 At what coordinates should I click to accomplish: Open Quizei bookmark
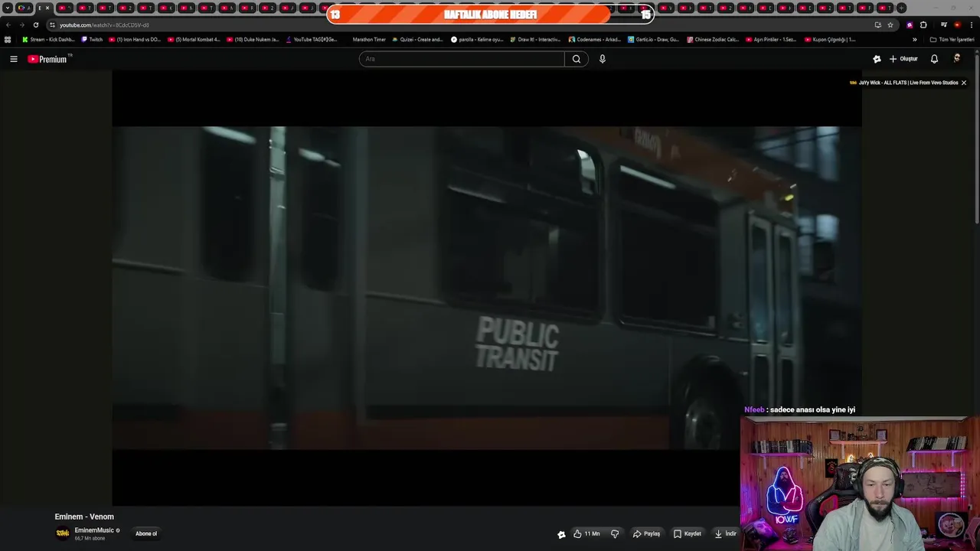coord(418,40)
